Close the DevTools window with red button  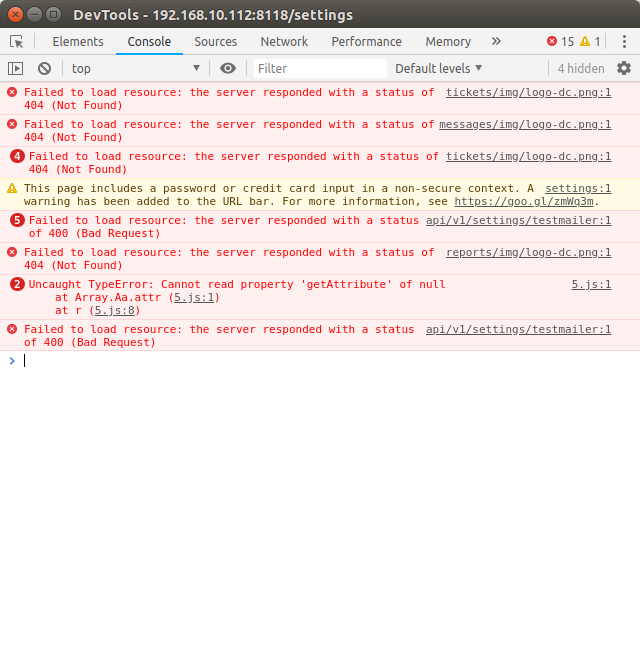(15, 14)
